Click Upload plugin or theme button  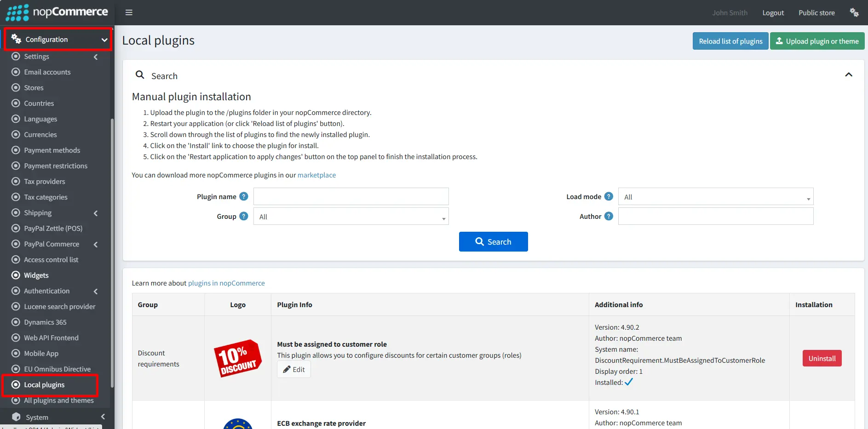[817, 41]
